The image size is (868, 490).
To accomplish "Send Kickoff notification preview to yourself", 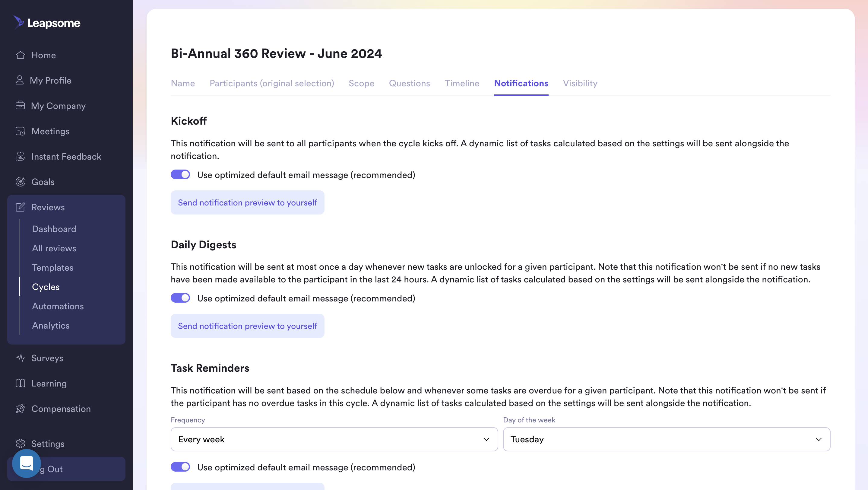I will click(247, 202).
